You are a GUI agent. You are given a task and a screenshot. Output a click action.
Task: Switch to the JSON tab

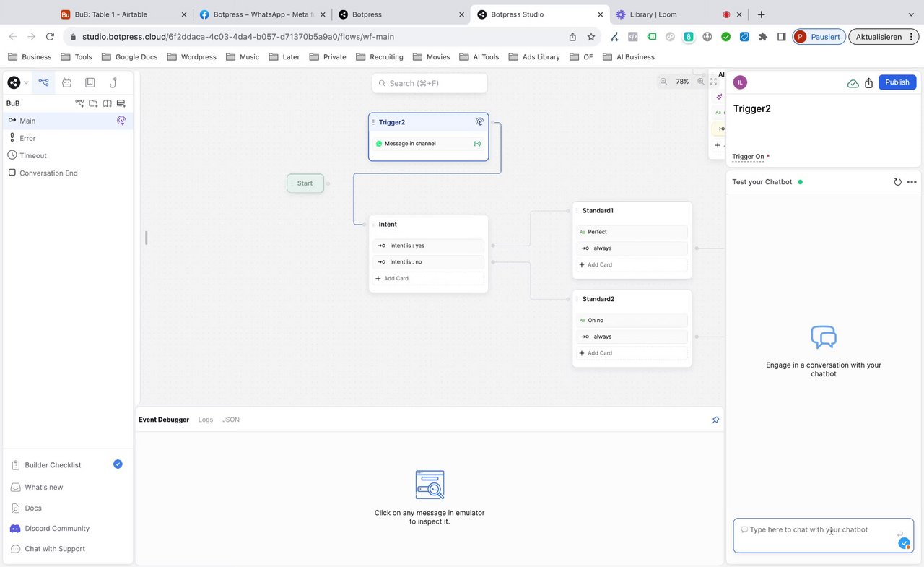tap(231, 420)
